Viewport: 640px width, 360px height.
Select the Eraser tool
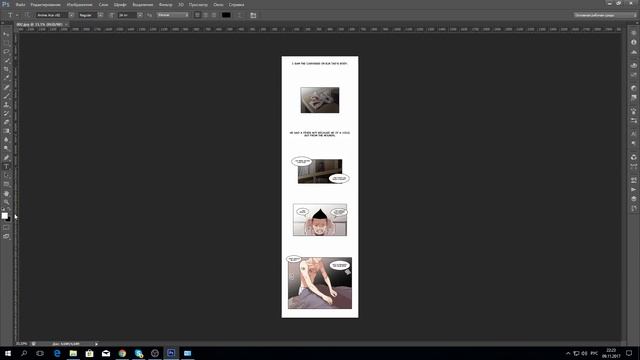(x=6, y=122)
